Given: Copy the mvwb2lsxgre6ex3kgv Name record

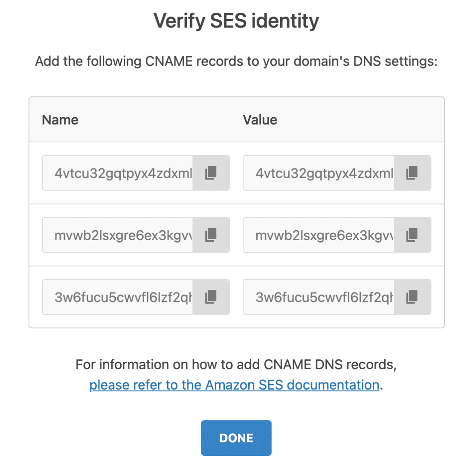Looking at the screenshot, I should 211,235.
